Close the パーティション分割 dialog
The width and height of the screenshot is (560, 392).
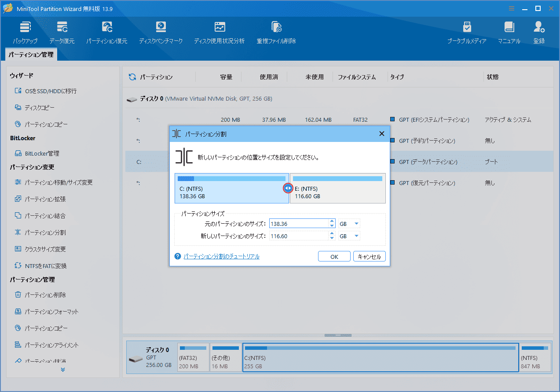coord(382,134)
